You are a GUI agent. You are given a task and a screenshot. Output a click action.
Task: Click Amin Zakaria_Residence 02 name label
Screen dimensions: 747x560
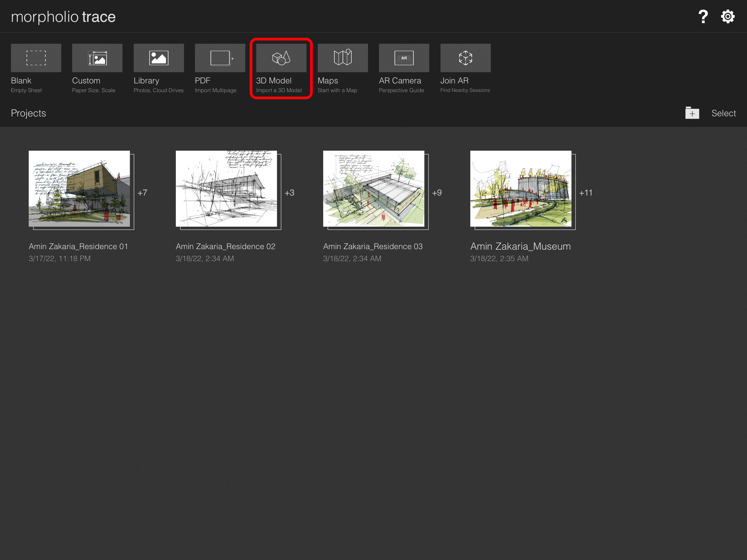point(226,246)
